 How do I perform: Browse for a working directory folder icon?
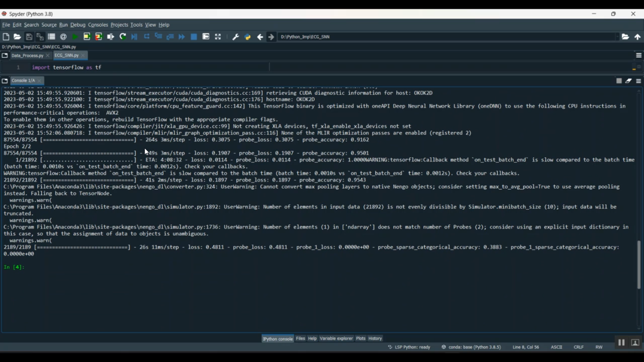point(626,37)
